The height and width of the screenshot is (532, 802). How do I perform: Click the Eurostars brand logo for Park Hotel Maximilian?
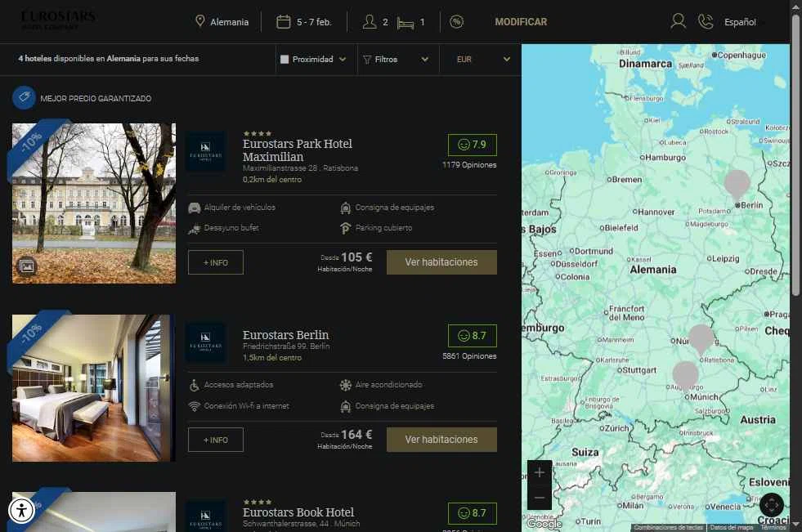[x=206, y=151]
